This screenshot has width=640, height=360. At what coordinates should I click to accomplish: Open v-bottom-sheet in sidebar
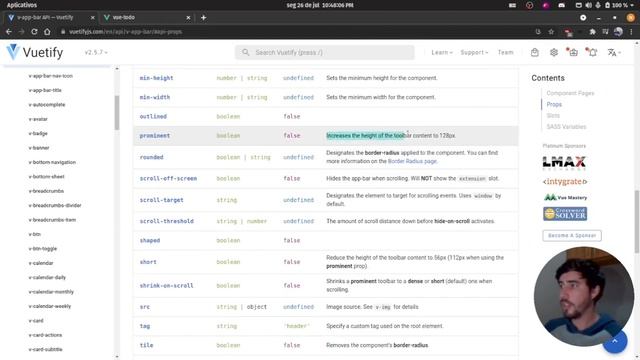(x=46, y=177)
